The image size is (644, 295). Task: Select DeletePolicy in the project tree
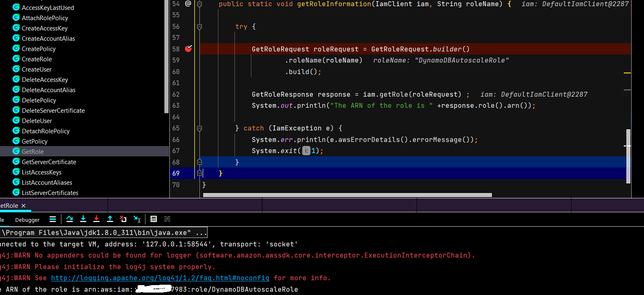[39, 100]
